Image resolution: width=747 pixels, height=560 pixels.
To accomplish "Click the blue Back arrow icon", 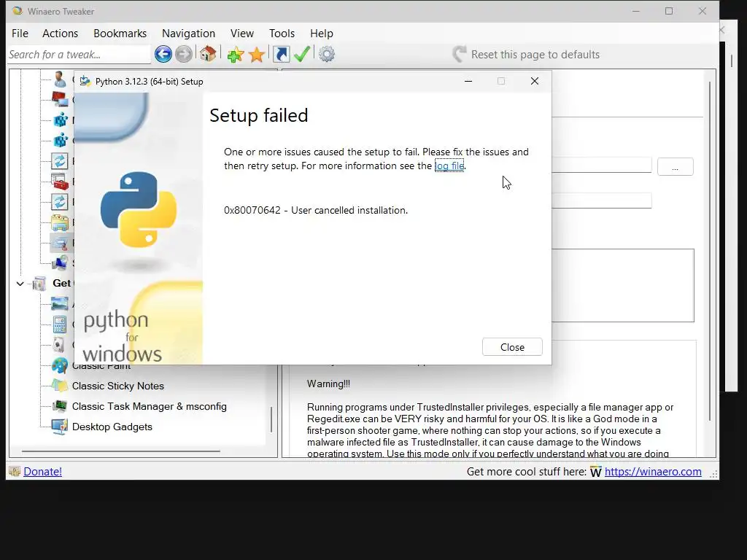I will point(163,54).
